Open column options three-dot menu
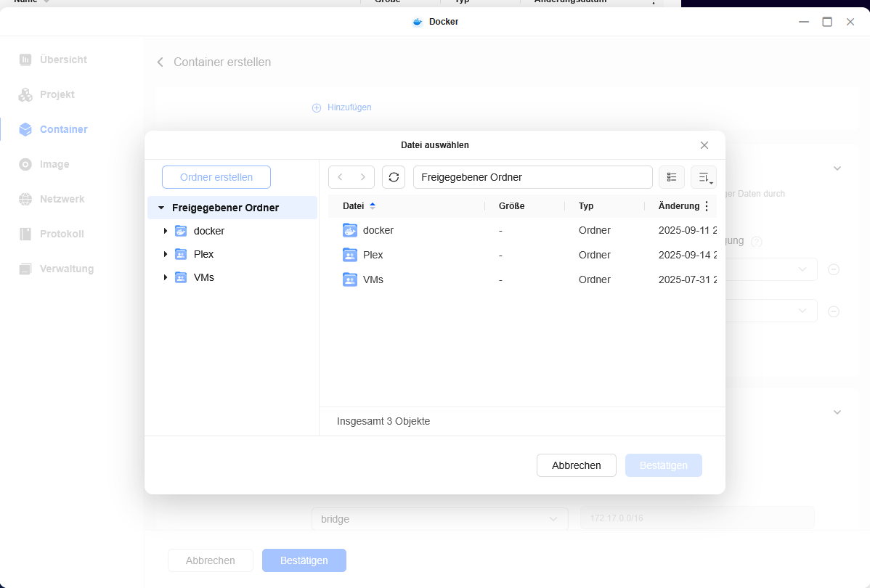Image resolution: width=870 pixels, height=588 pixels. 707,206
